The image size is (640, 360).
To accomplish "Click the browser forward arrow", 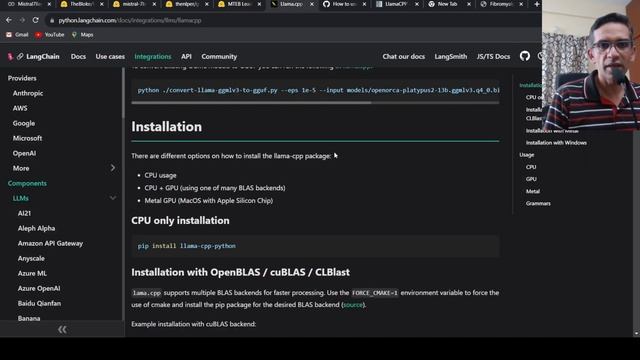I will 22,20.
